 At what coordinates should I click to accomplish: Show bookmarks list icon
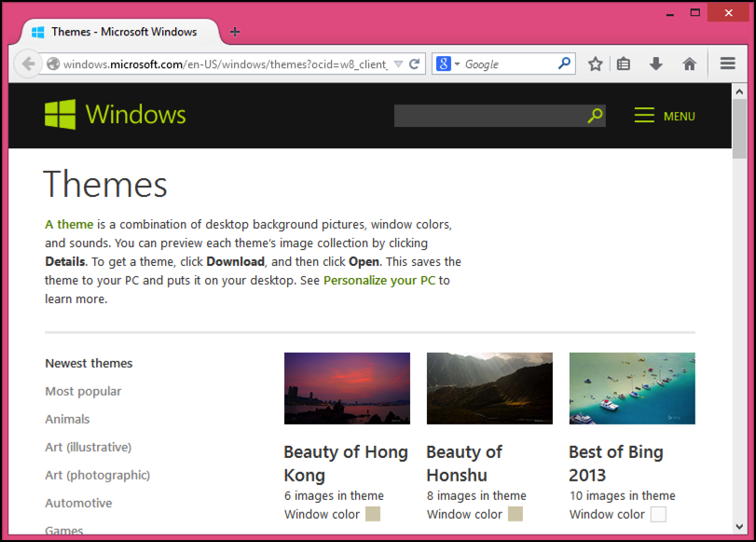pos(624,63)
